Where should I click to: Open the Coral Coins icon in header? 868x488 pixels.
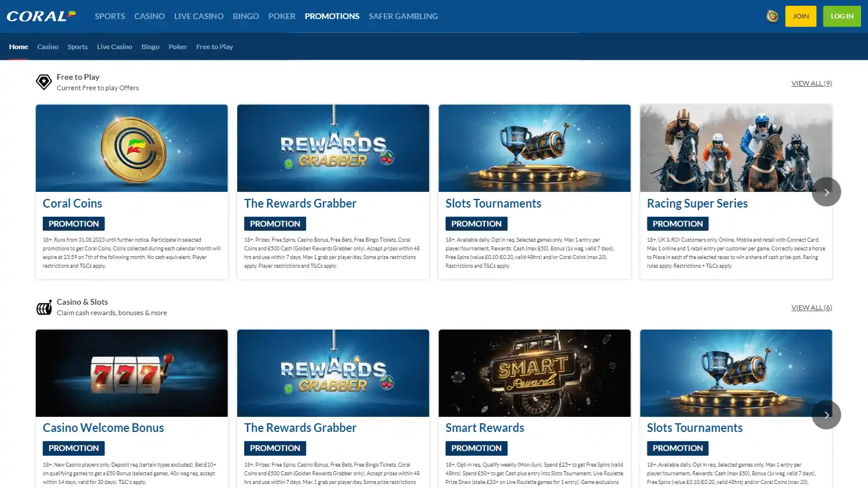click(x=772, y=16)
